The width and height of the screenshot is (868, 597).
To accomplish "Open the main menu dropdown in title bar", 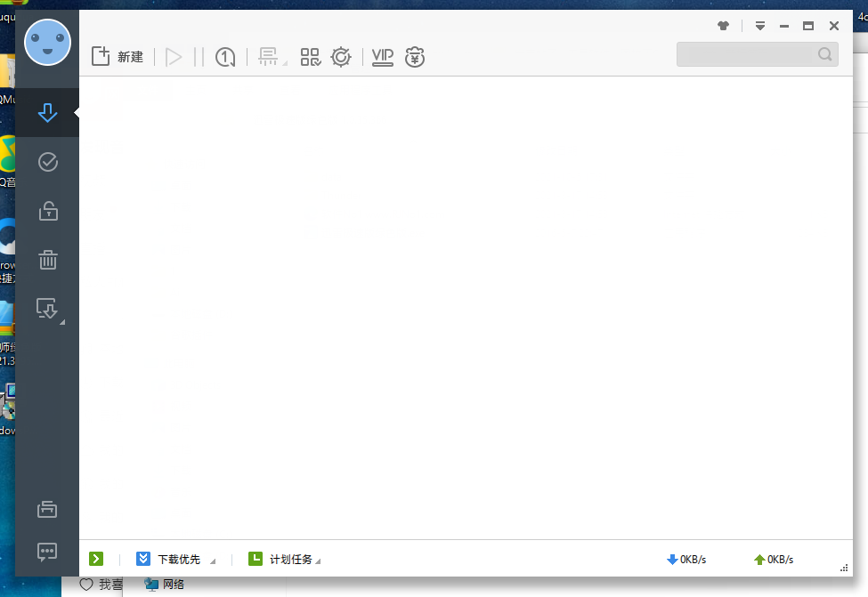I will pos(760,26).
